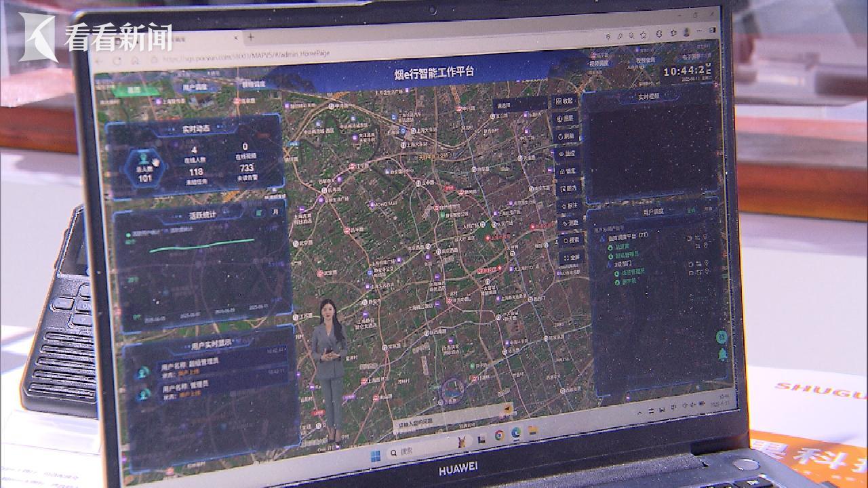This screenshot has height=488, width=868.
Task: Select the 框选 box-select tool
Action: [x=569, y=188]
